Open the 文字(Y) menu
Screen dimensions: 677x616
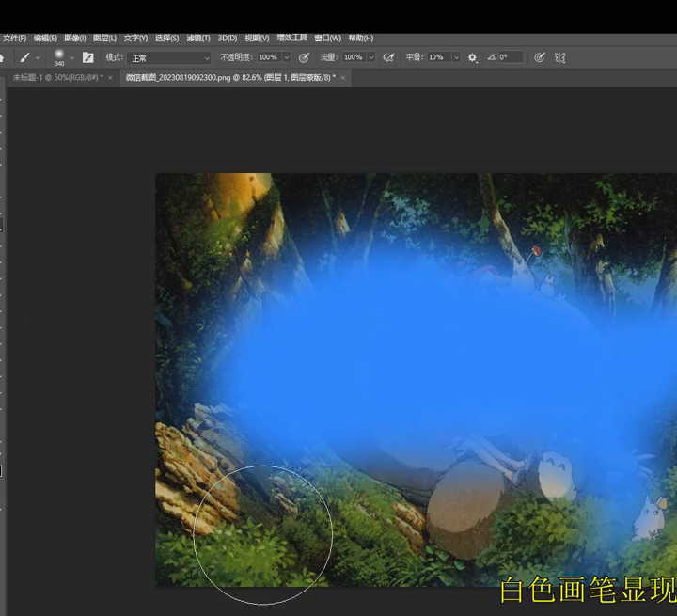(x=136, y=39)
